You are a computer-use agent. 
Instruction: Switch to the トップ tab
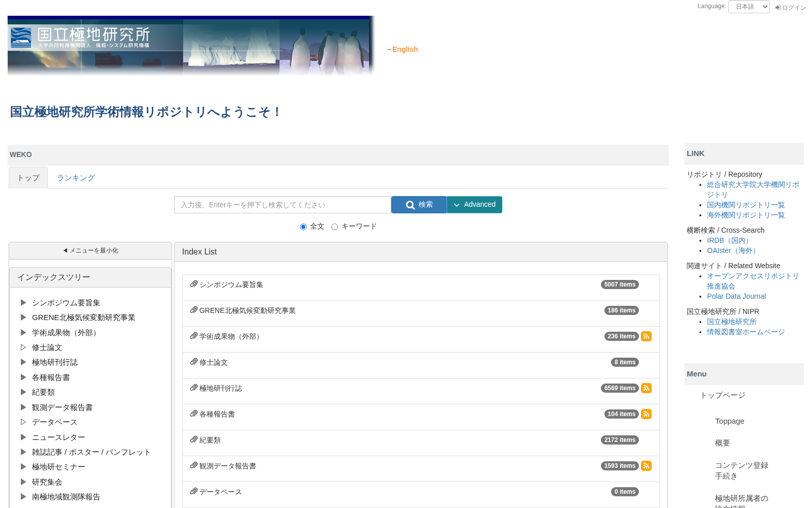(x=28, y=178)
